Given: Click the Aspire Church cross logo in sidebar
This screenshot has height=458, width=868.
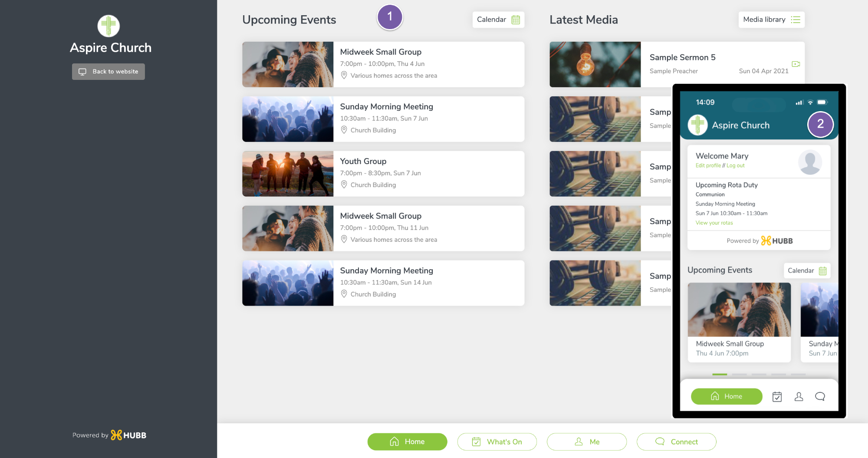Looking at the screenshot, I should click(x=108, y=26).
